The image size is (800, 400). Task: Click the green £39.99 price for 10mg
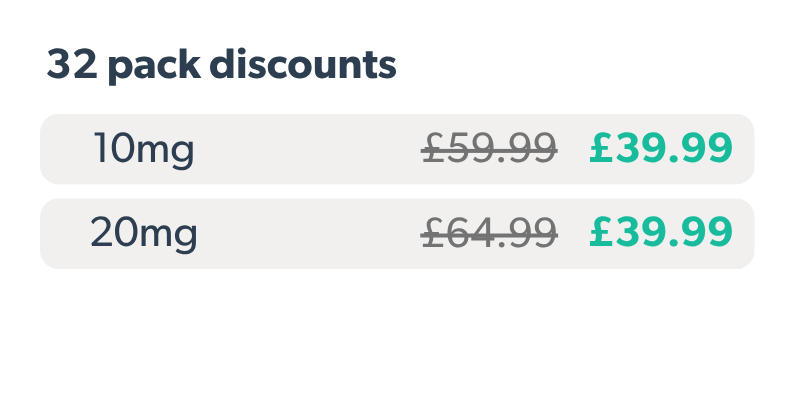click(x=661, y=149)
